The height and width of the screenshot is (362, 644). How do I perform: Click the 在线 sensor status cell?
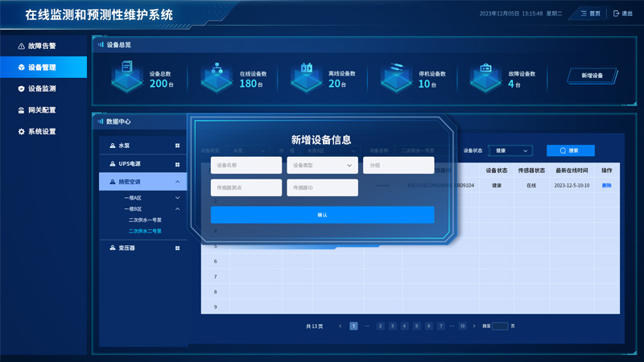pos(531,186)
